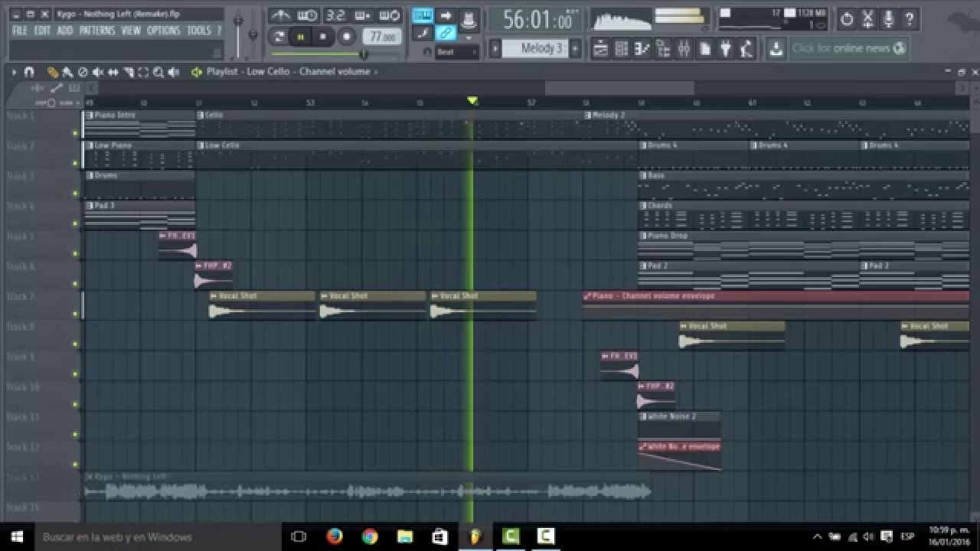
Task: Open the Plugin picker plug icon
Action: 726,49
